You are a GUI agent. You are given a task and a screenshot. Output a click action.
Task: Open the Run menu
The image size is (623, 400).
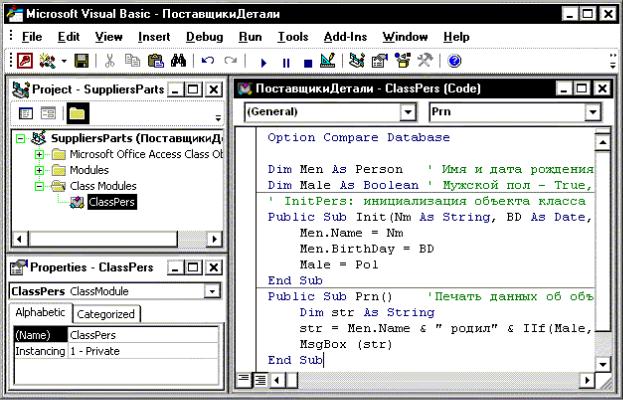click(250, 37)
